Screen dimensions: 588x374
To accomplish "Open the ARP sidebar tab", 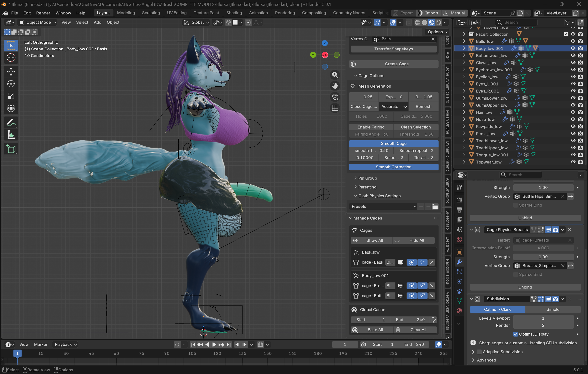I will coord(448,56).
